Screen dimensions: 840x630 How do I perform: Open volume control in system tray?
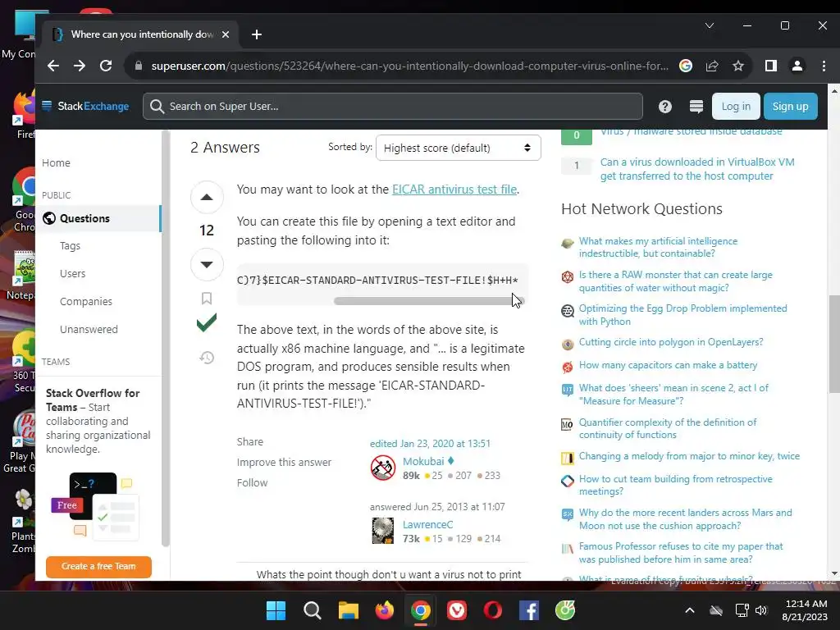coord(760,610)
